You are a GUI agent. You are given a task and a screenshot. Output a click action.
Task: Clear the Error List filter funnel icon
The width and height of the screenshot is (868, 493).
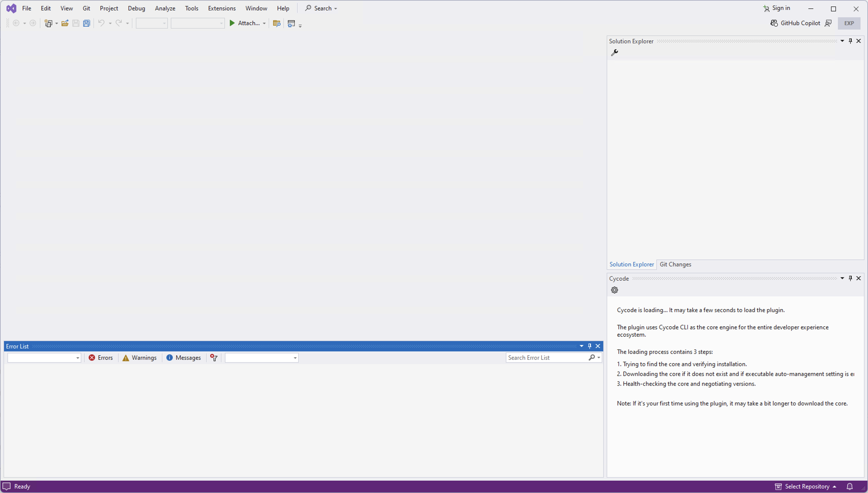point(214,358)
